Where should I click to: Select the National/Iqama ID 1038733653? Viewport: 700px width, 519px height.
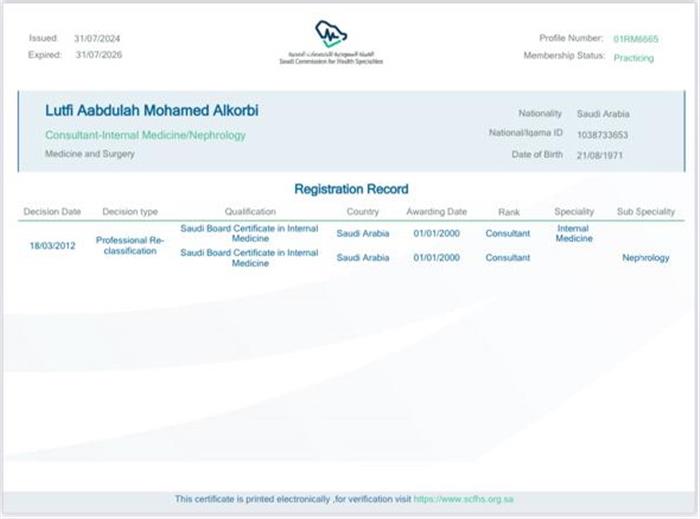pos(602,135)
